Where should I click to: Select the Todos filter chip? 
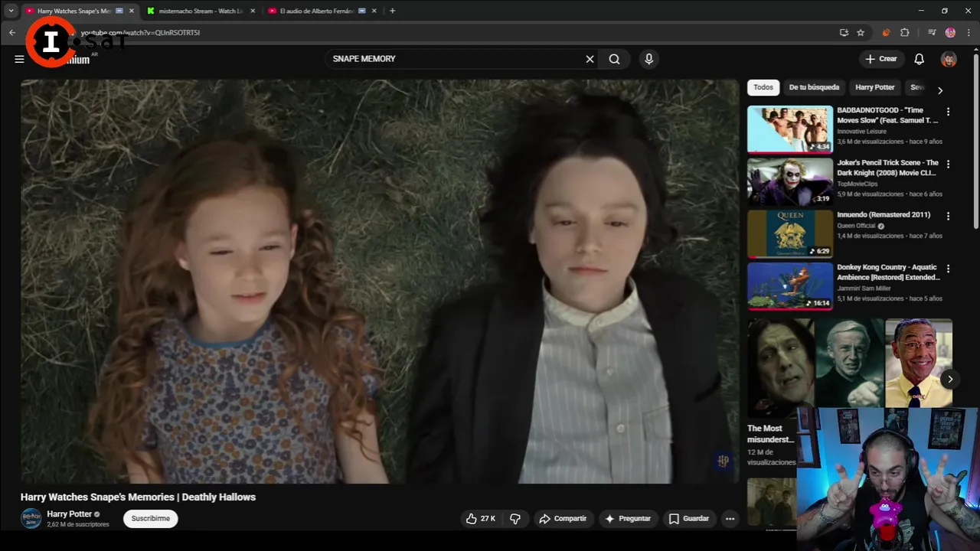763,87
